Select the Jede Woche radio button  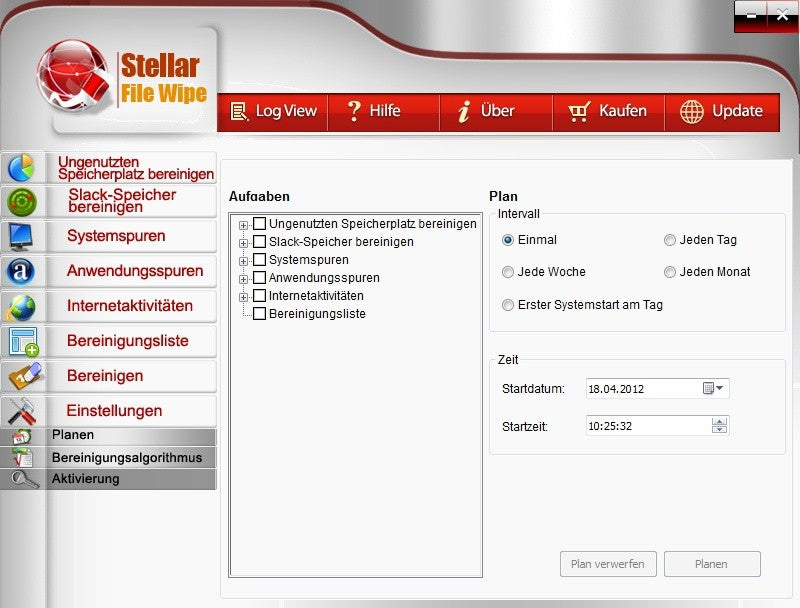pos(508,272)
